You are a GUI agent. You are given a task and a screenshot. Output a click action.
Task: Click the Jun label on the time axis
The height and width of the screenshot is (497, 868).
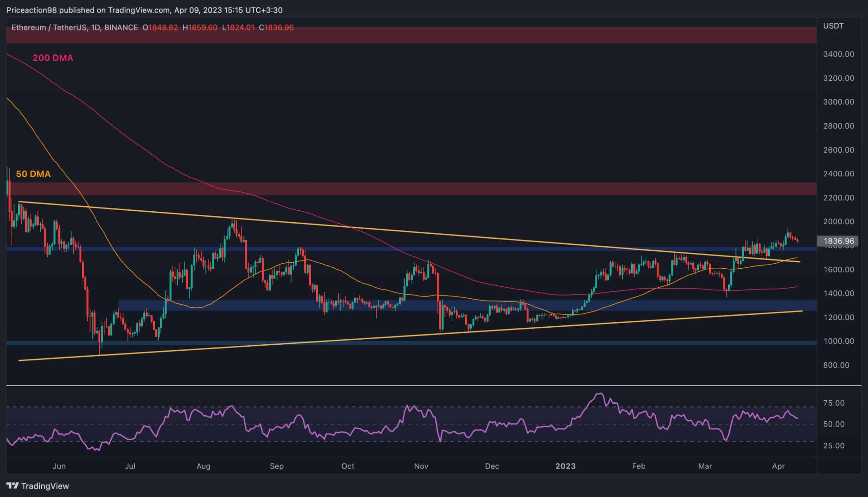[60, 465]
